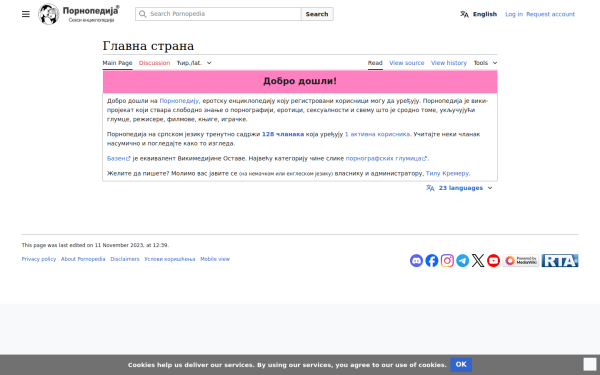Open the Услови коришћења footer link

coord(170,259)
